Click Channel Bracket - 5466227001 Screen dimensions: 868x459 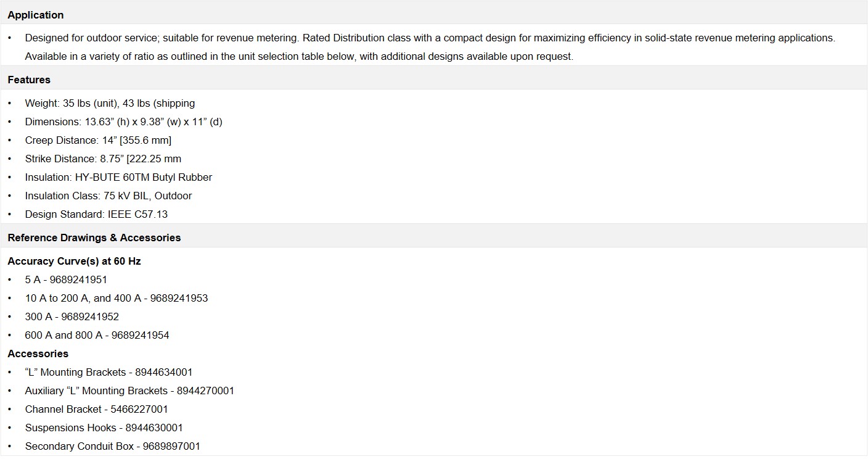click(96, 409)
